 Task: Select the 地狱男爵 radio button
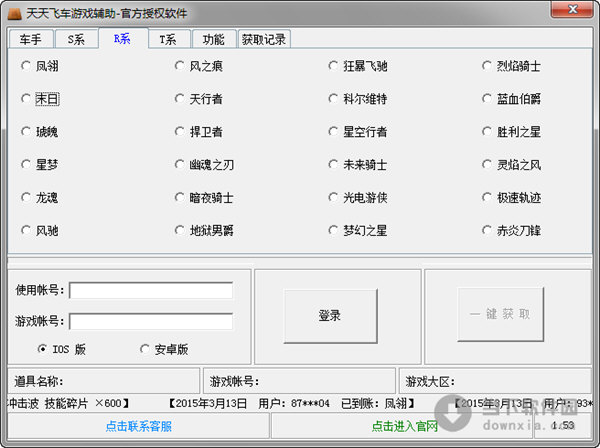180,230
